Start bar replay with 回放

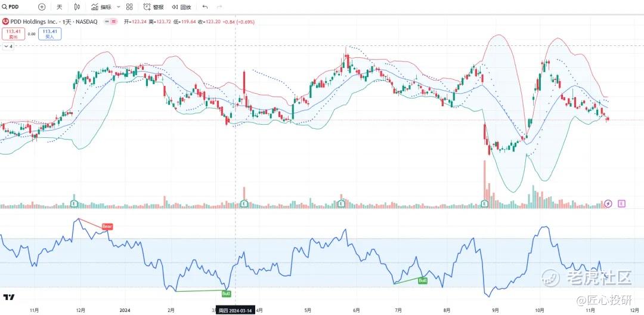tap(181, 7)
